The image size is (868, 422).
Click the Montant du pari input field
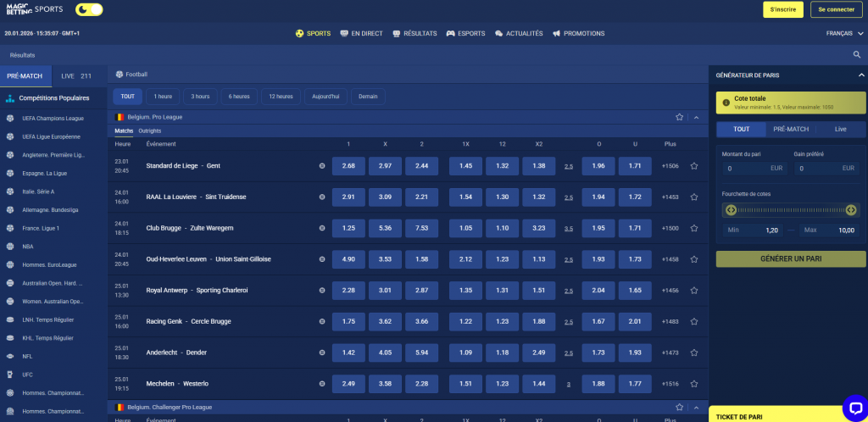754,168
